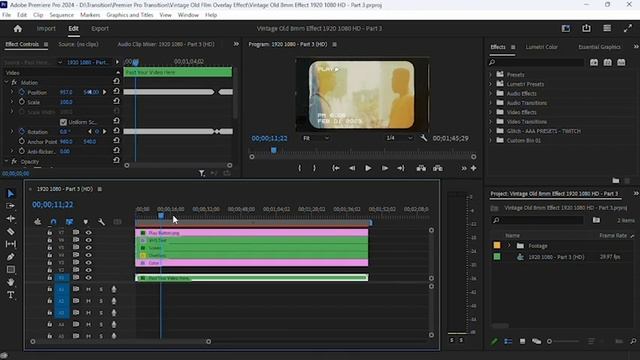The image size is (640, 360).
Task: Open Effect Controls filter properties icon
Action: coord(202,173)
